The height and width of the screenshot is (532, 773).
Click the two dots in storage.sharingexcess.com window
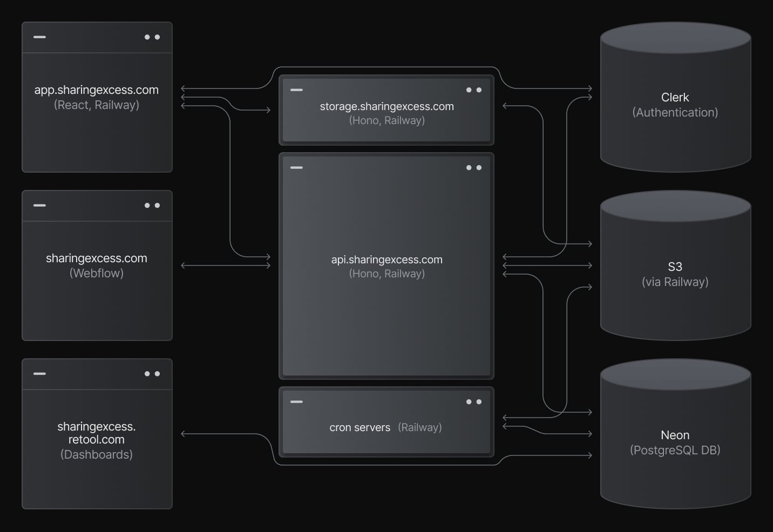(x=474, y=90)
